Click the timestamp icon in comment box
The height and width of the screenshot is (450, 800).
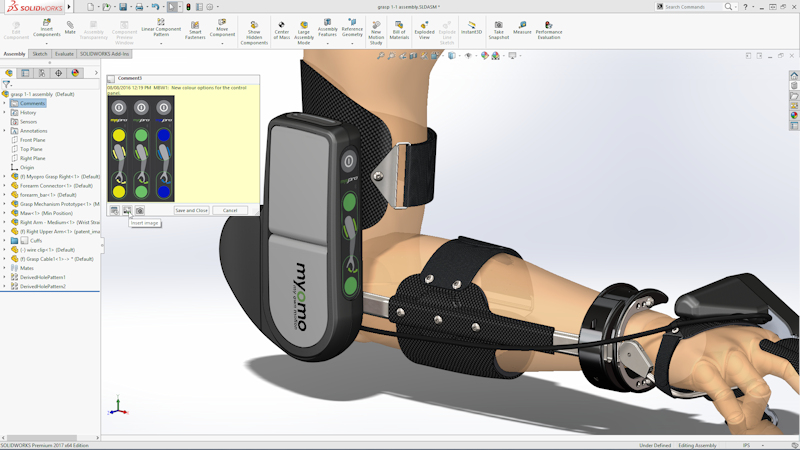[114, 210]
